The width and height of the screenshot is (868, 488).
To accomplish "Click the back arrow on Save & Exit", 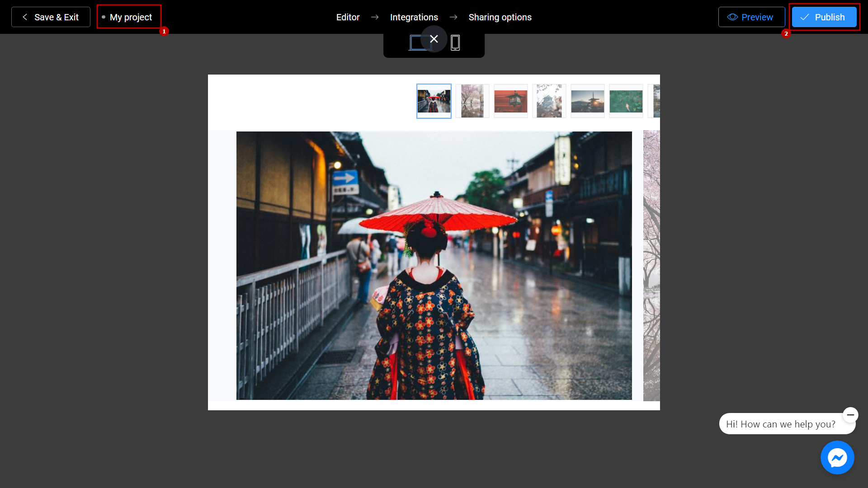I will pyautogui.click(x=24, y=17).
